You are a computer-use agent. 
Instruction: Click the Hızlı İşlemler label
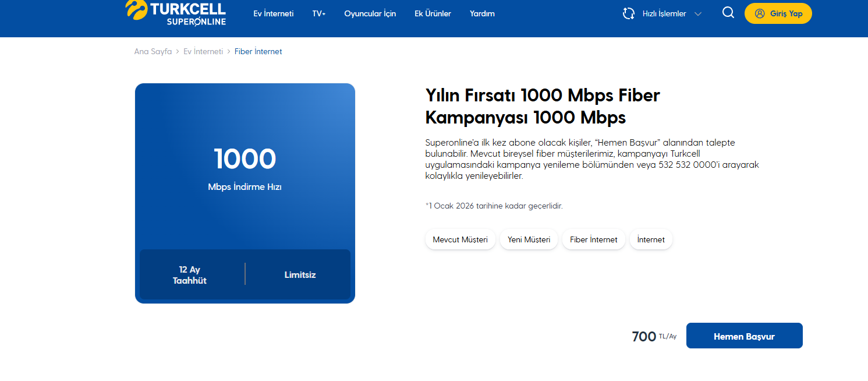[x=664, y=13]
